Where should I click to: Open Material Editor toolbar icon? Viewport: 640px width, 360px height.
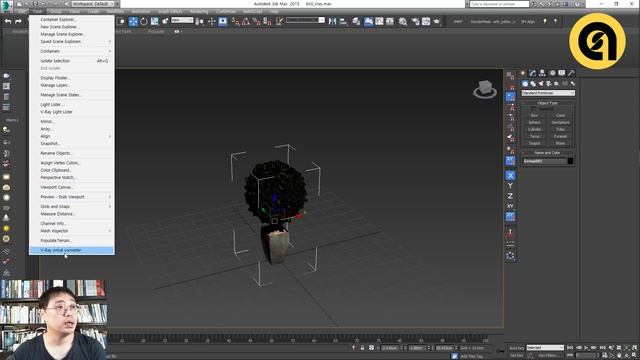pos(402,21)
